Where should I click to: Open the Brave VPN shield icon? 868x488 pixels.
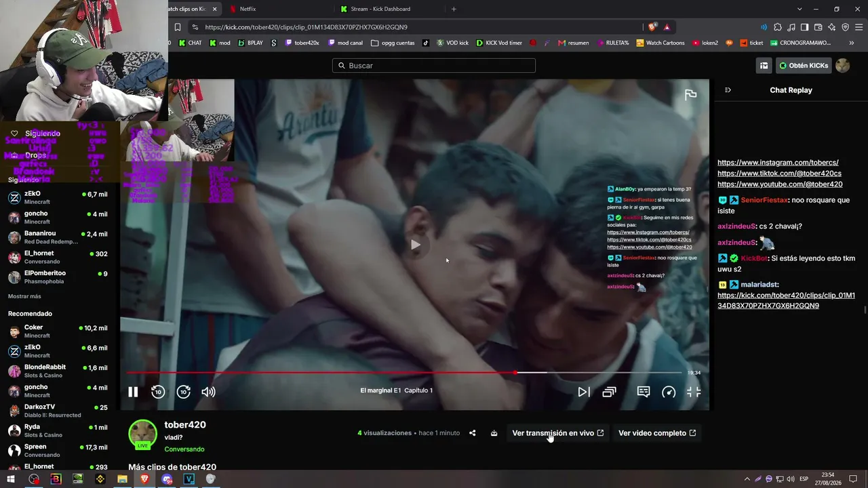(x=846, y=27)
